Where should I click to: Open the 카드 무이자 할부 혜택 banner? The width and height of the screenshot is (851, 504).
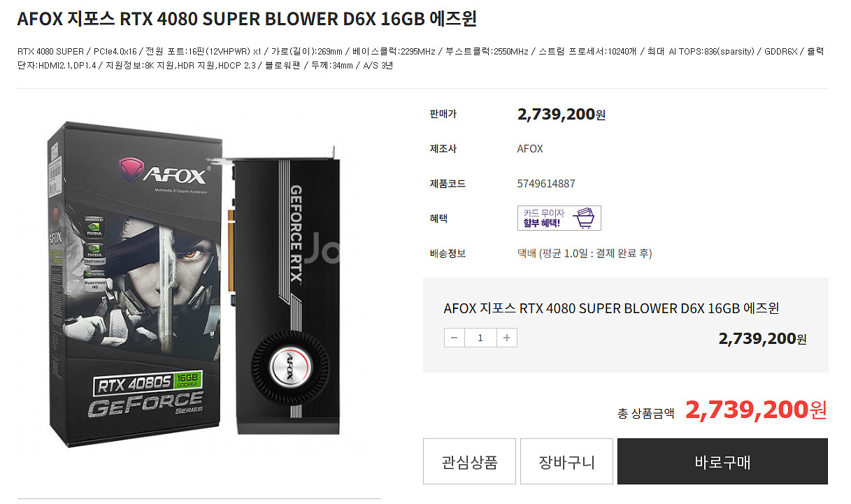[x=559, y=218]
